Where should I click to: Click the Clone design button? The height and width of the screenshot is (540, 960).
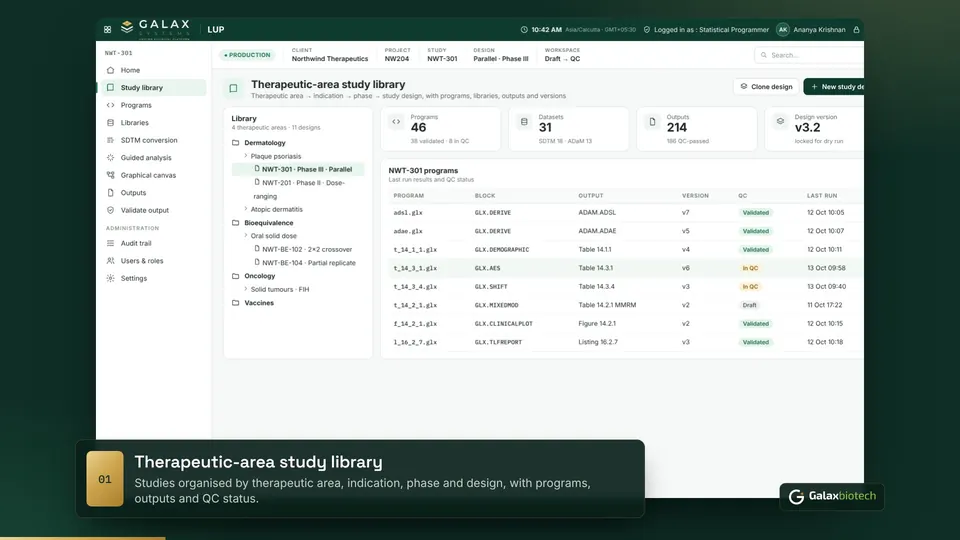(766, 87)
